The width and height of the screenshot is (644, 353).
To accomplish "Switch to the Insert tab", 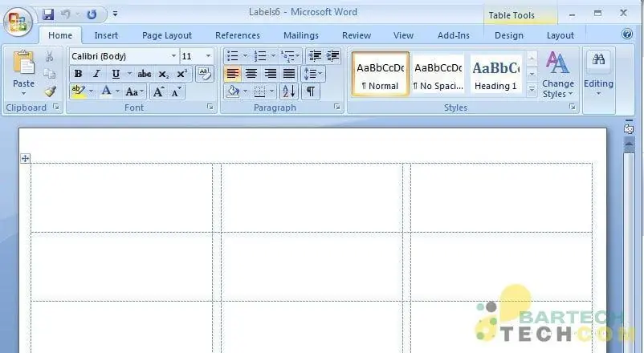I will (x=106, y=35).
